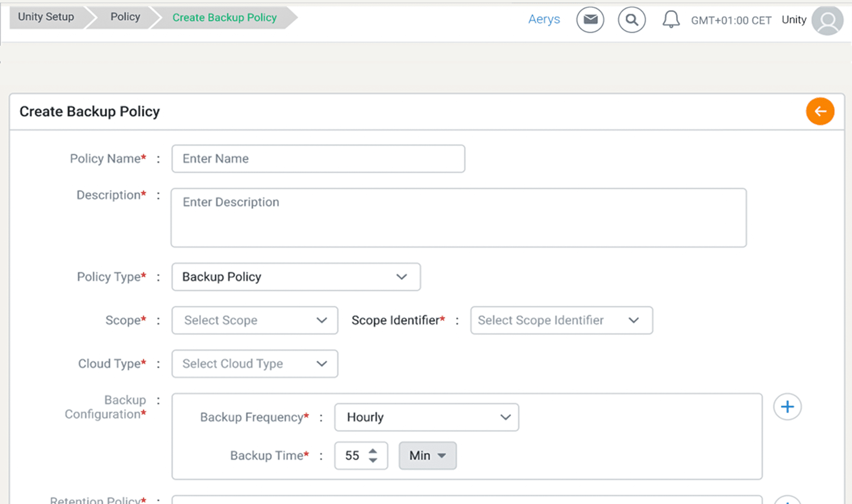Click into the Enter Description text area

coord(458,218)
